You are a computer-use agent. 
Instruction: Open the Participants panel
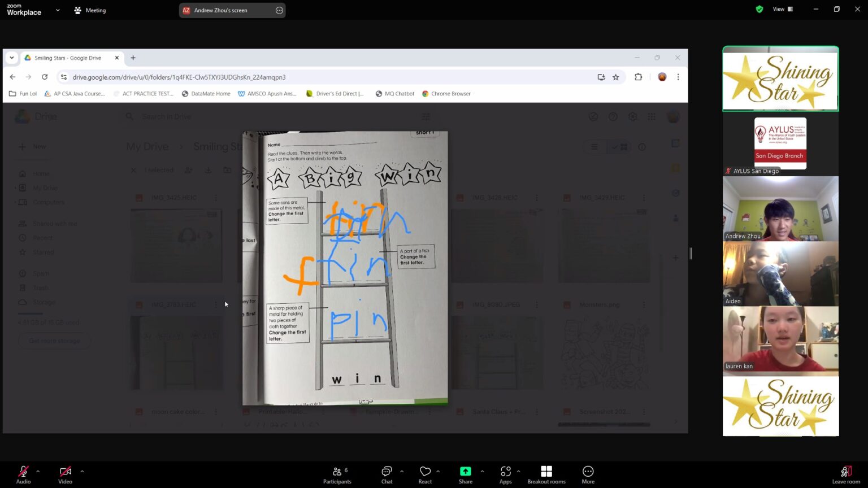coord(337,474)
